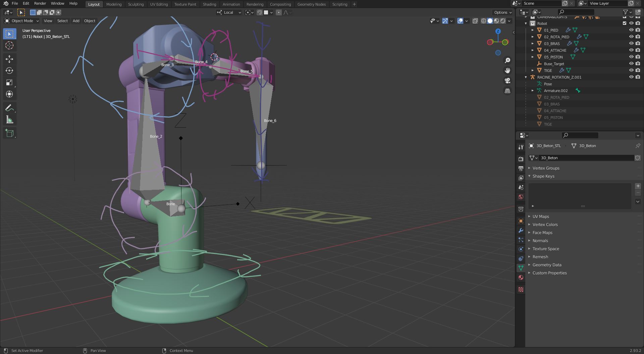Switch to the Sculpting workspace tab

point(136,4)
